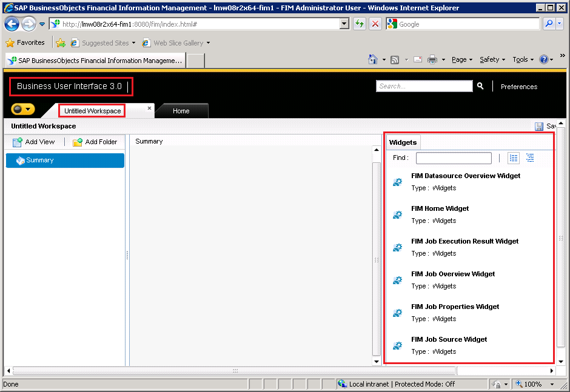Select the Untitled Workspace tab
This screenshot has height=392, width=570.
pos(92,111)
